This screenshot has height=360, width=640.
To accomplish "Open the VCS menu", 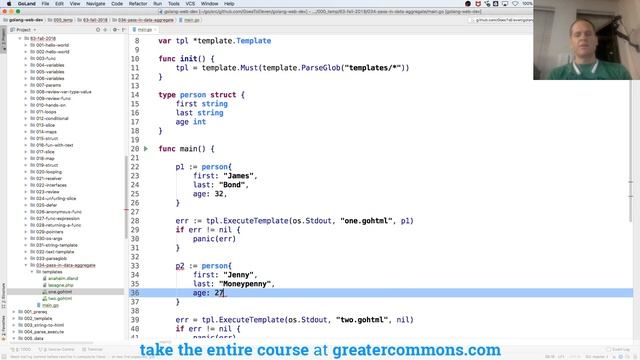I will click(190, 4).
